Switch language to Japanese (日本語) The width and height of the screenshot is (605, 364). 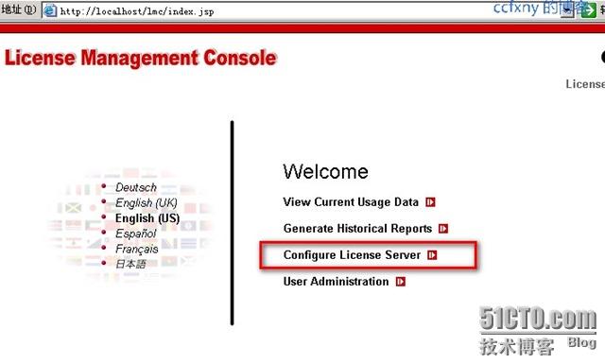click(130, 264)
